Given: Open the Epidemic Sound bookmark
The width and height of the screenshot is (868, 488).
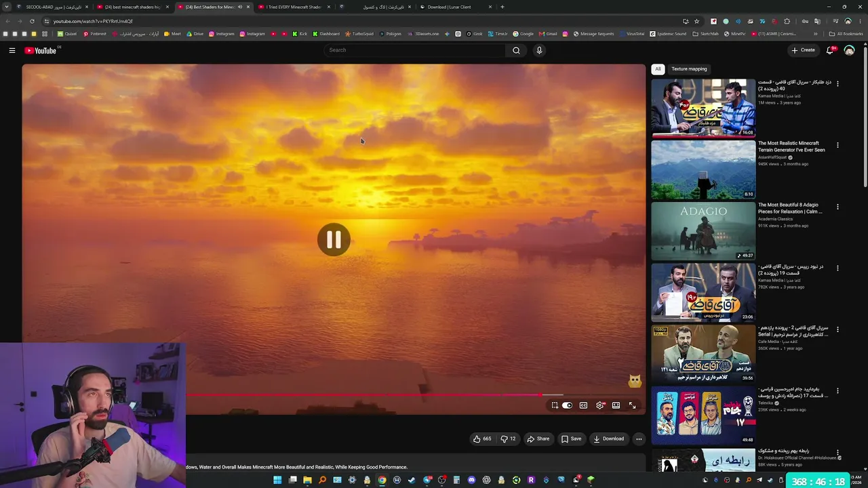Looking at the screenshot, I should [668, 34].
